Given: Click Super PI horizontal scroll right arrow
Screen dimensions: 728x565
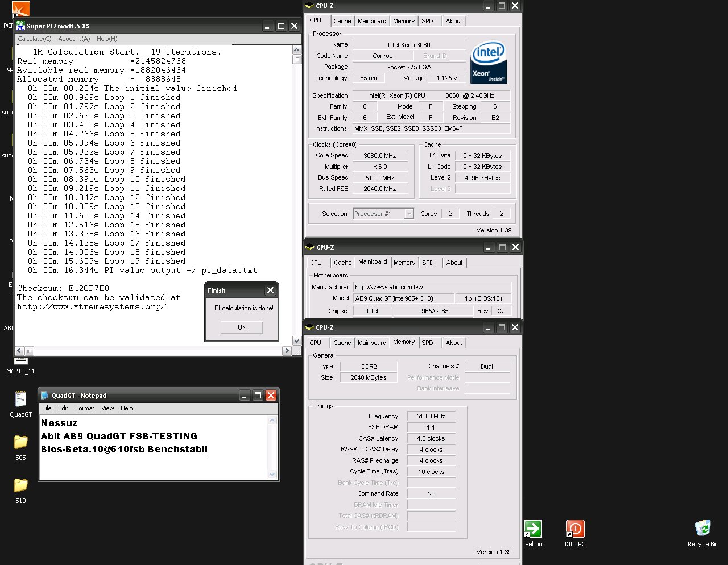Looking at the screenshot, I should click(287, 351).
